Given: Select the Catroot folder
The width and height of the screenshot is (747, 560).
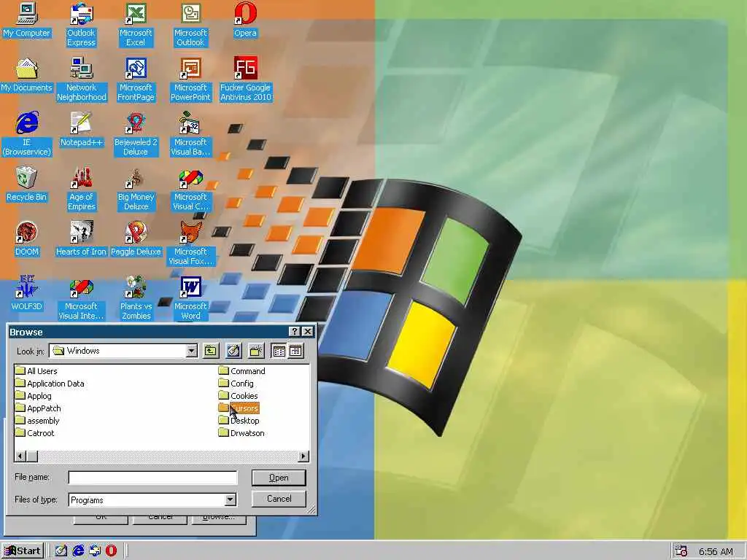Looking at the screenshot, I should 35,433.
